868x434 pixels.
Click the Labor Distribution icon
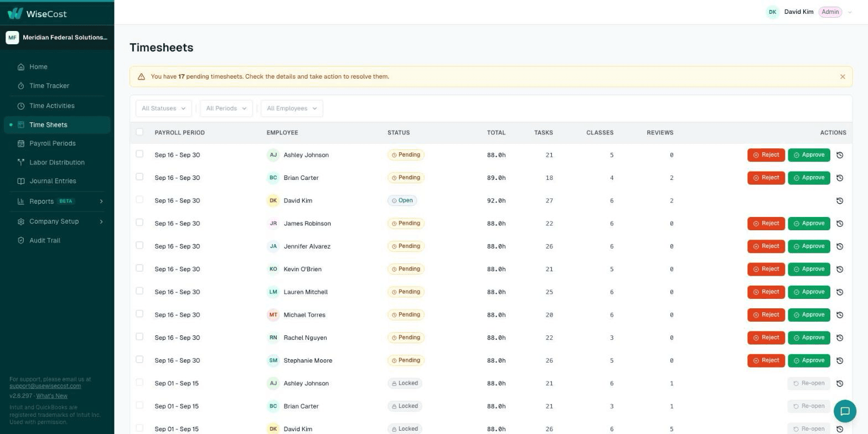coord(20,162)
